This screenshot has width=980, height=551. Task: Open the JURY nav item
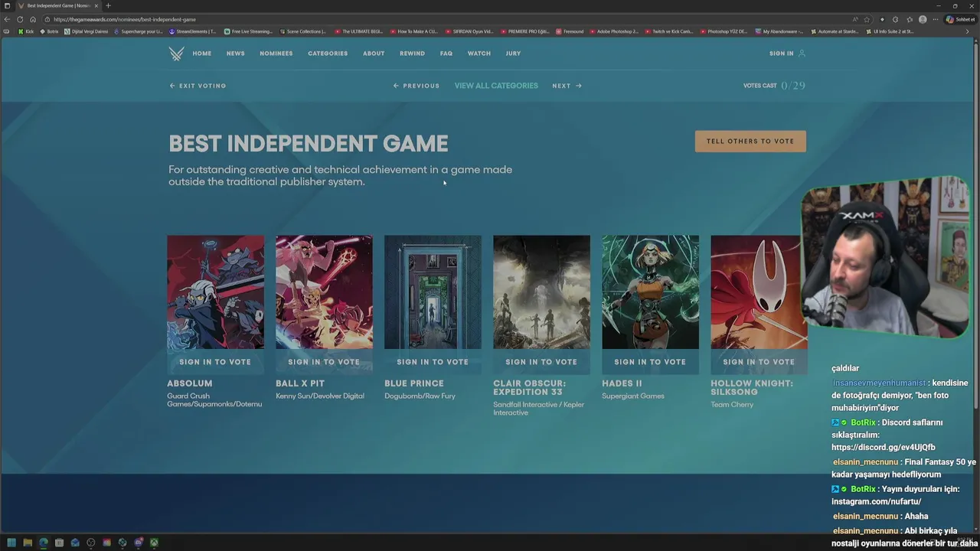click(513, 54)
